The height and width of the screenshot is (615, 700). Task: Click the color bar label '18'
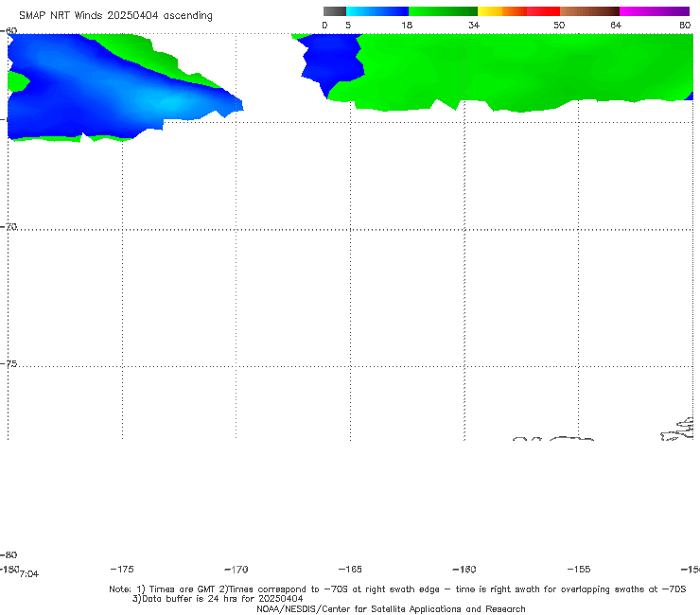coord(407,26)
